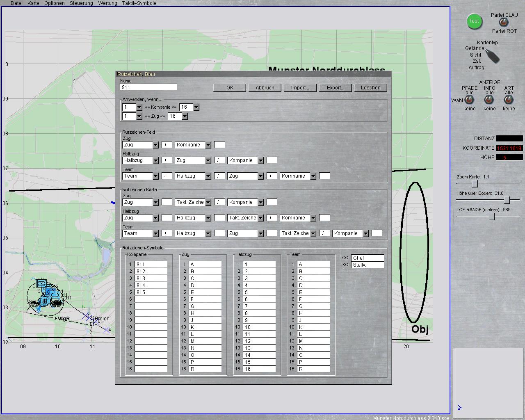Click the blue X waypoint marker 4
Viewport: 525px width, 420px height.
coord(106,329)
